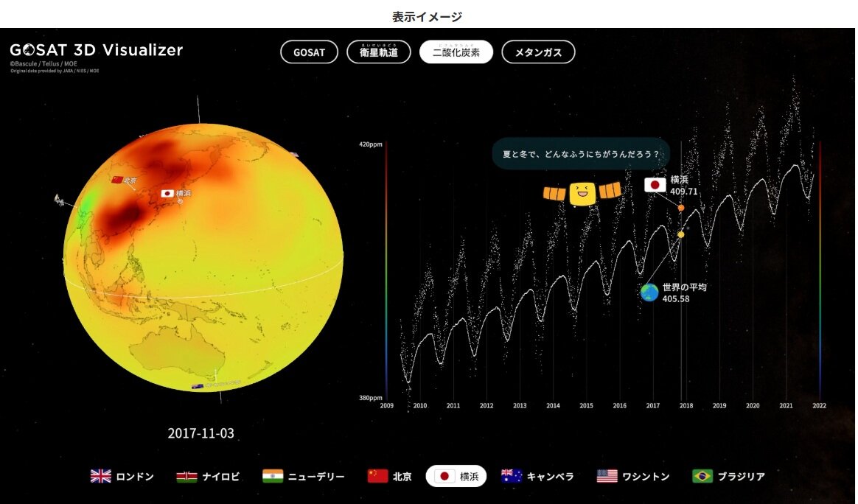
Task: Choose the ニューデリー New Delhi city button
Action: 304,477
